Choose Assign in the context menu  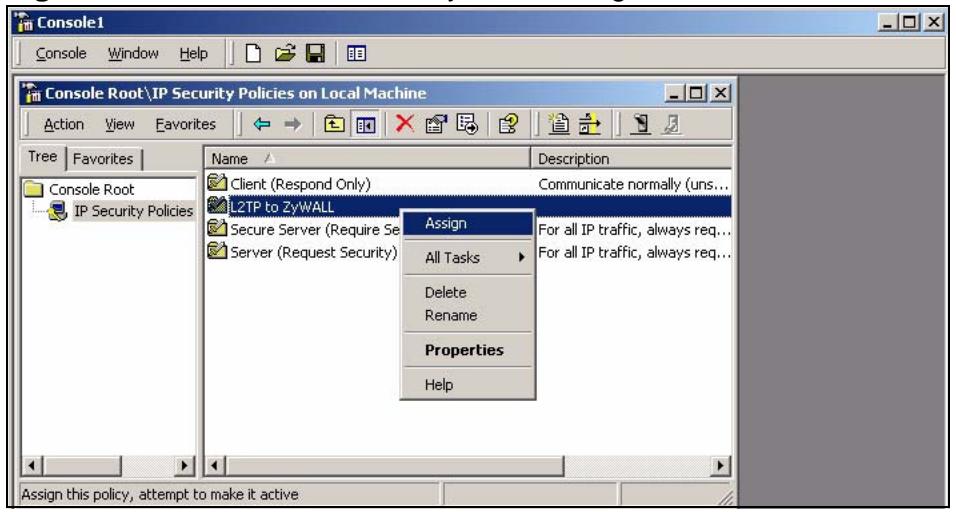pyautogui.click(x=467, y=224)
